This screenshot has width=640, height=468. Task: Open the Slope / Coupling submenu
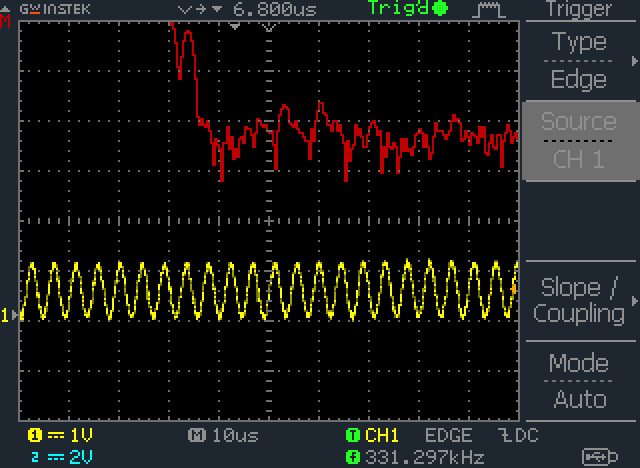point(579,300)
